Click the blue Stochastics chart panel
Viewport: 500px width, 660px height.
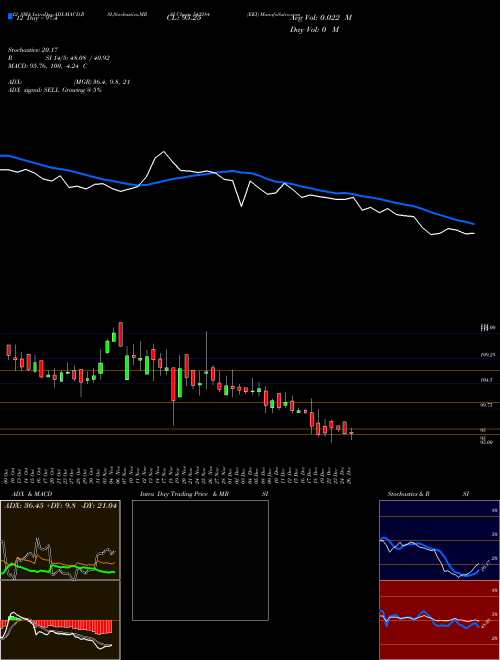439,540
